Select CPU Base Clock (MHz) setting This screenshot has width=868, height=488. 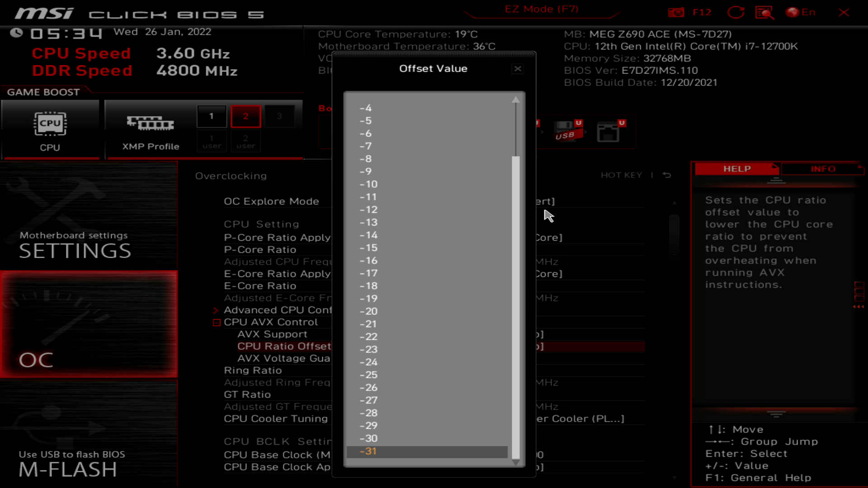tap(277, 455)
